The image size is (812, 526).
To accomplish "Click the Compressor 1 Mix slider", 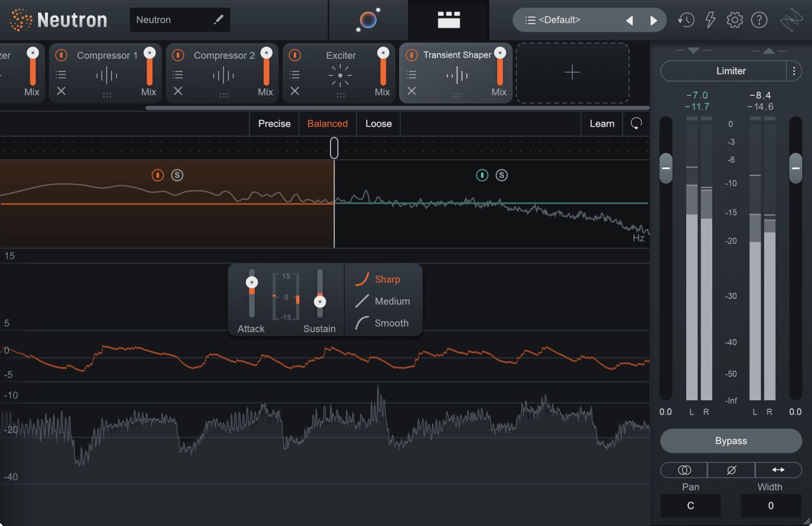I will pos(149,66).
